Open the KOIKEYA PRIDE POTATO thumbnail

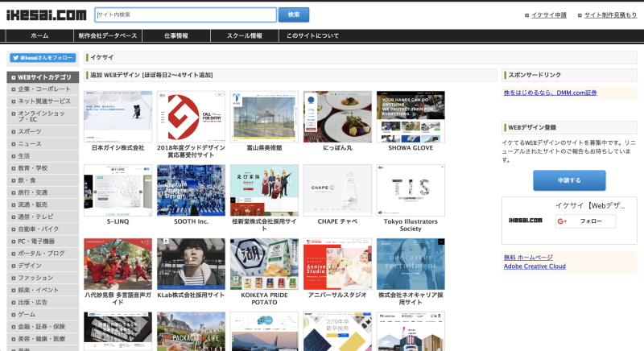[264, 264]
